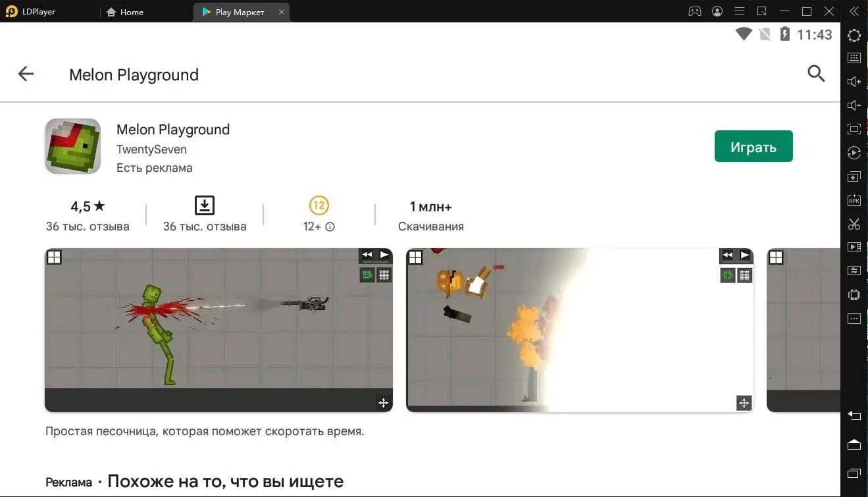Screen dimensions: 868x497
Task: Click the shake device icon
Action: (854, 295)
